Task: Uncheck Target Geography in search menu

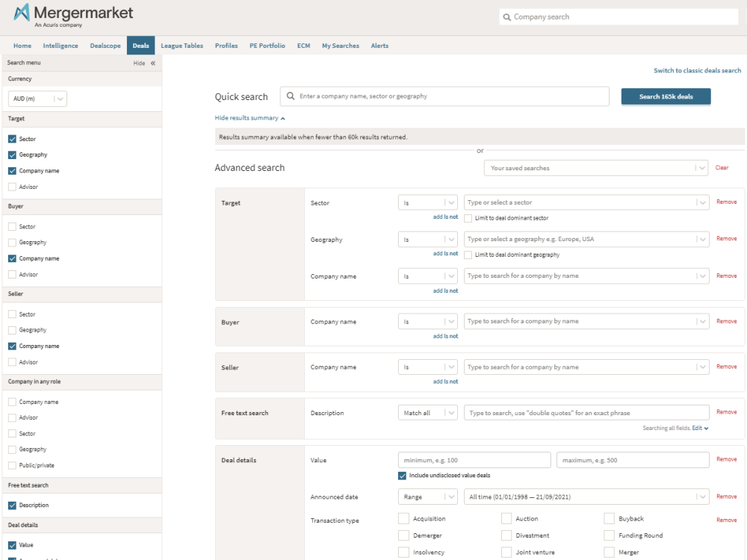Action: click(13, 155)
